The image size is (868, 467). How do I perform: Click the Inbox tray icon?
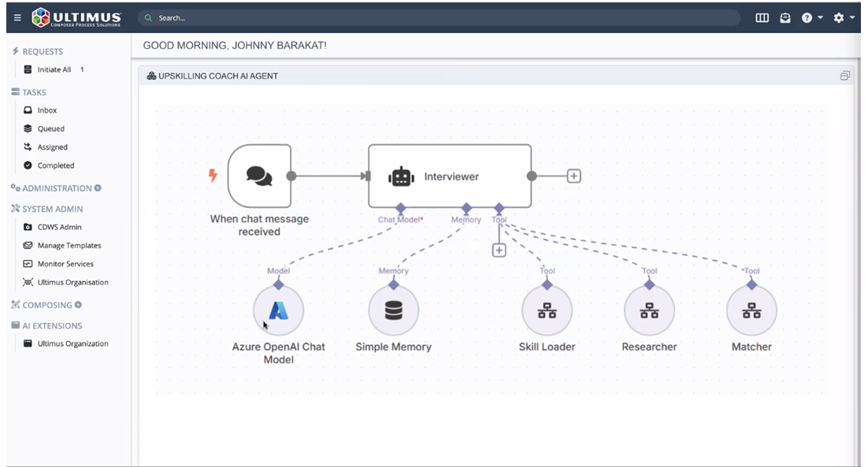(28, 110)
